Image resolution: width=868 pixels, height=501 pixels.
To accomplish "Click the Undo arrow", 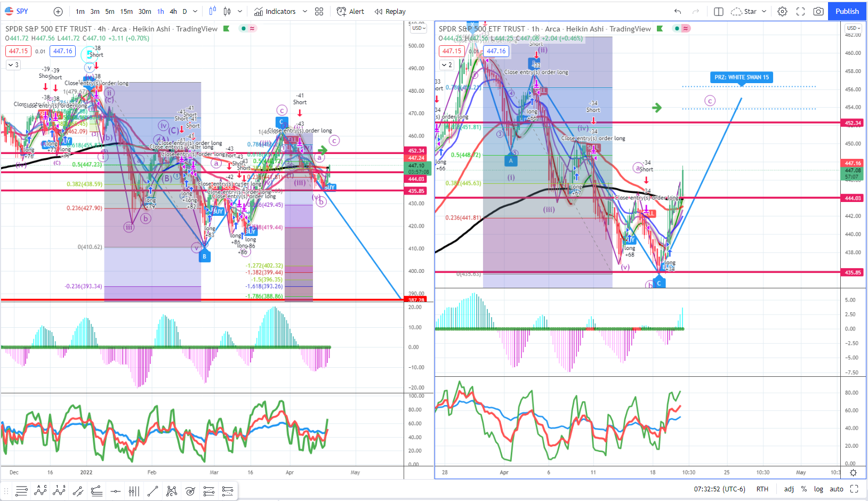I will coord(678,12).
